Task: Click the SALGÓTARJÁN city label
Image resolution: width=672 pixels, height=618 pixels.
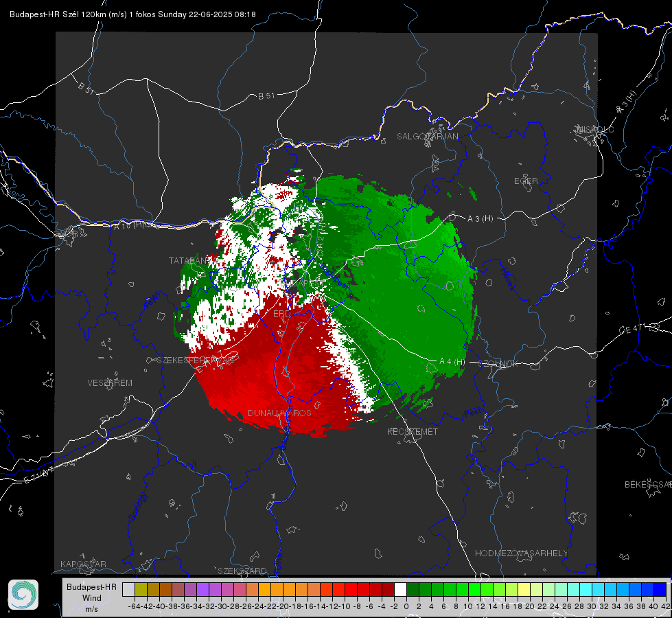Action: 427,137
